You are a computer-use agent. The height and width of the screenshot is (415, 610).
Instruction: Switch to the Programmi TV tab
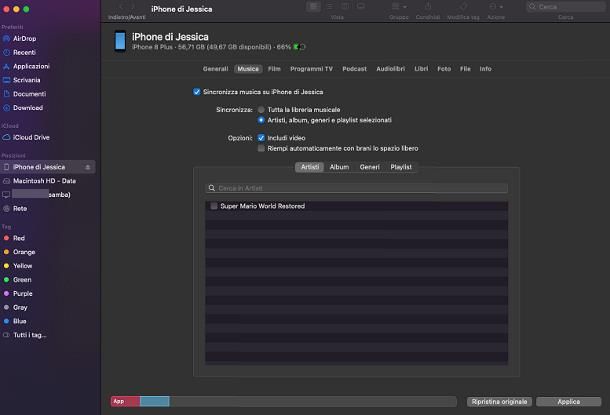[x=311, y=69]
